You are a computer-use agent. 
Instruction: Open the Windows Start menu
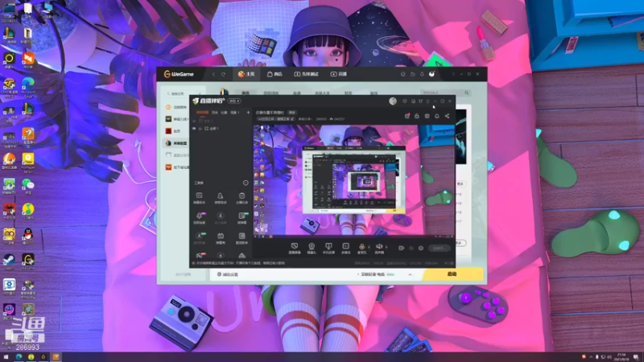pyautogui.click(x=6, y=357)
